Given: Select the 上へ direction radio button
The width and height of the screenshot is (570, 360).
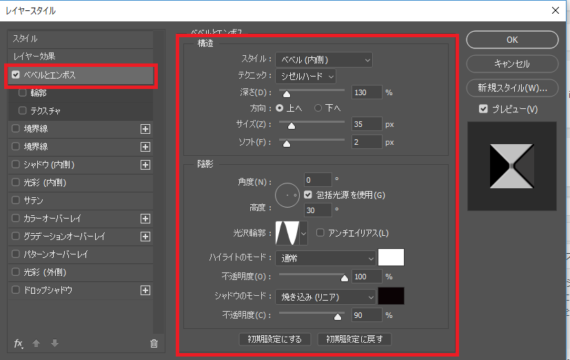Looking at the screenshot, I should [280, 108].
